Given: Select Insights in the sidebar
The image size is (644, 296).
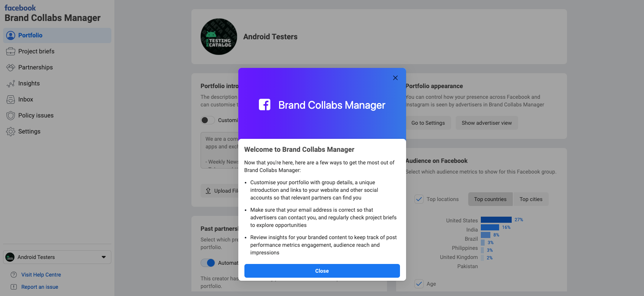Looking at the screenshot, I should pos(57,84).
